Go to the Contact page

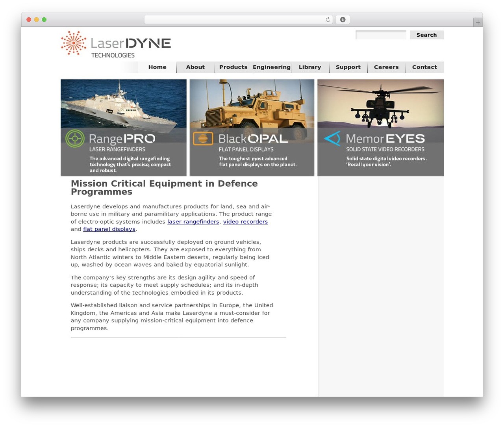pyautogui.click(x=424, y=67)
